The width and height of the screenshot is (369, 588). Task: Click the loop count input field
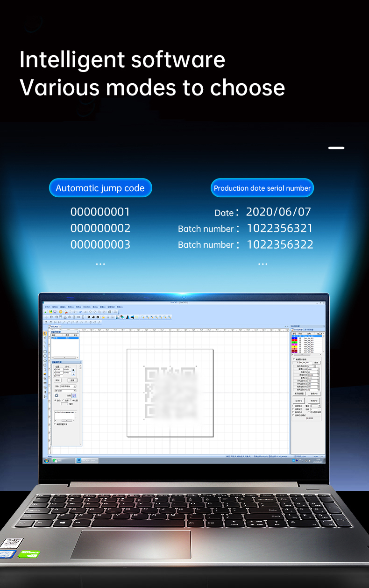(314, 409)
